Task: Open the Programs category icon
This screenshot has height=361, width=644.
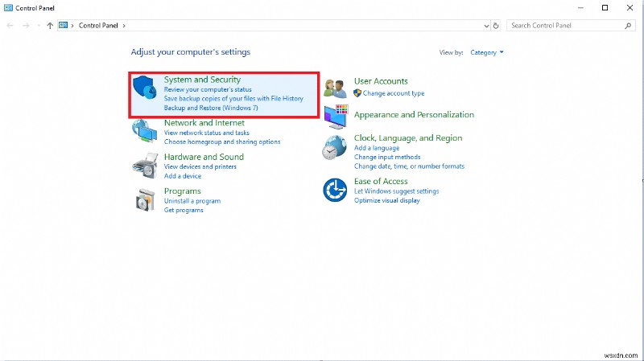Action: click(x=146, y=199)
